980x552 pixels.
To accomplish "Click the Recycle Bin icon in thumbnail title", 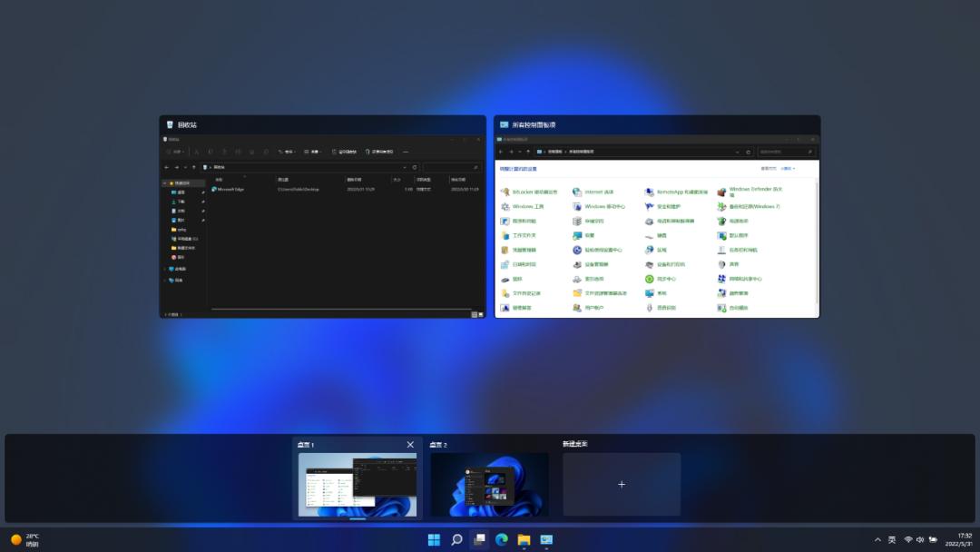I will click(169, 125).
